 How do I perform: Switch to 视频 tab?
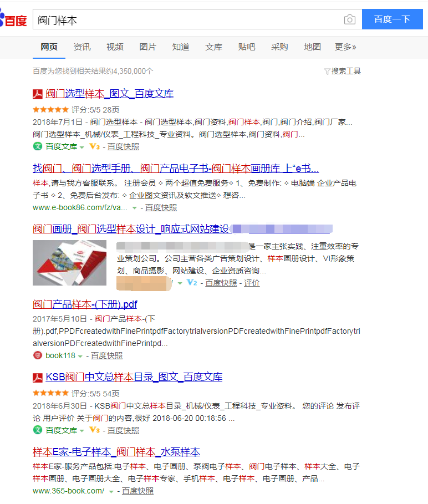point(115,47)
